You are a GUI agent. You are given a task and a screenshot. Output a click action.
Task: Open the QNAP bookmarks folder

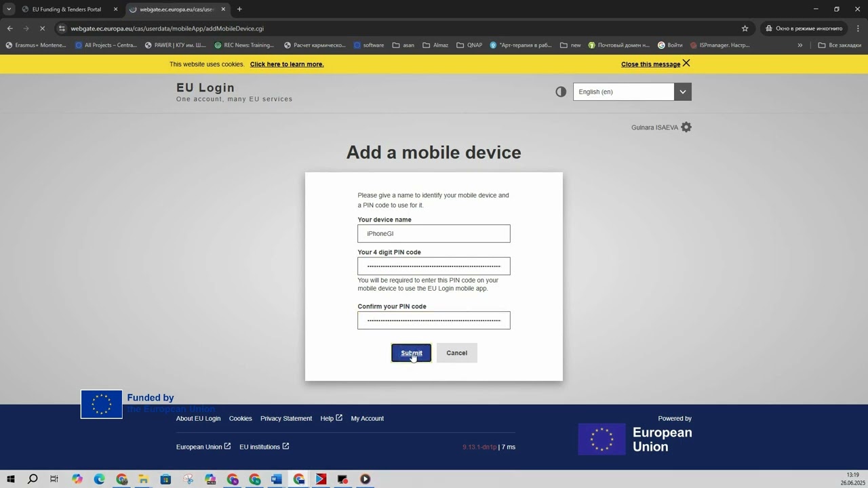tap(469, 45)
